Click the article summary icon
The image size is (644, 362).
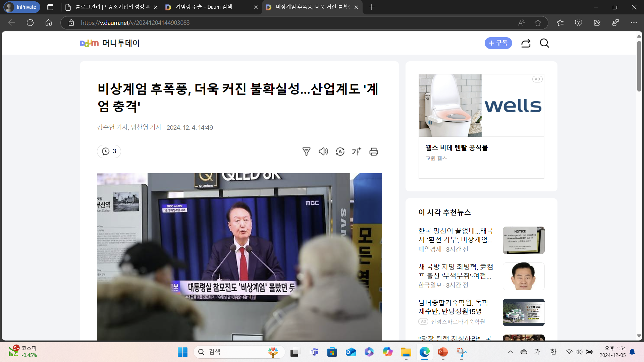click(x=306, y=152)
